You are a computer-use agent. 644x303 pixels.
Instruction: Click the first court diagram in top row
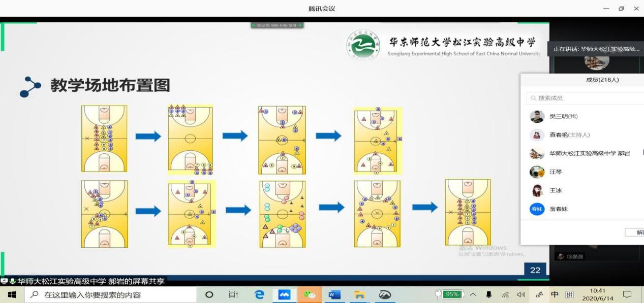point(104,139)
